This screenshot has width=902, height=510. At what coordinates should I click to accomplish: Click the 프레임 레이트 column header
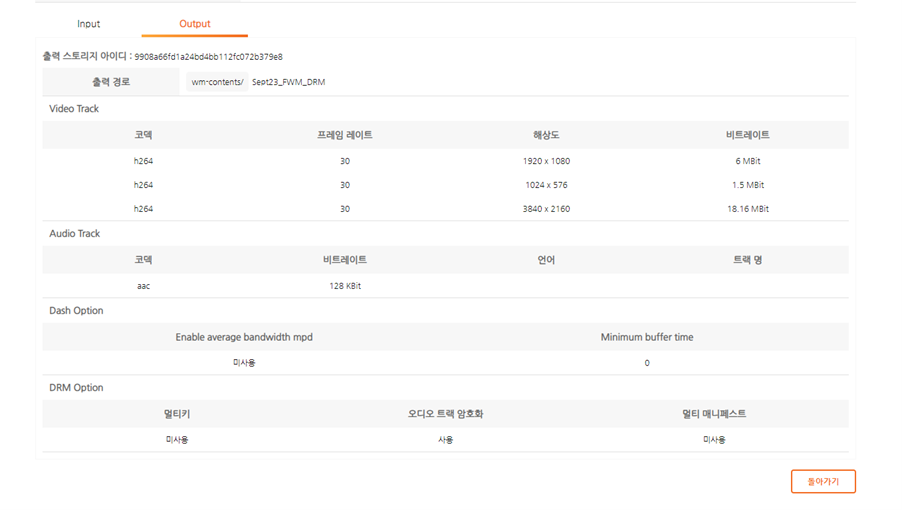coord(344,135)
